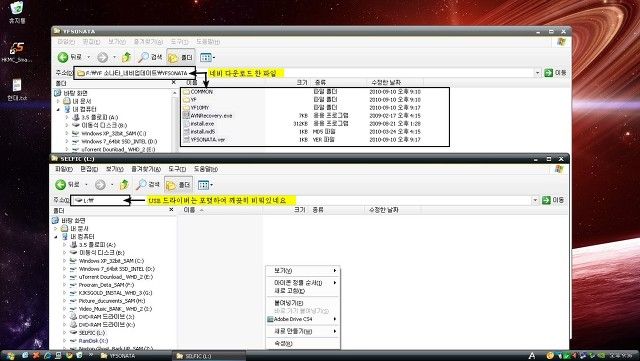
Task: Expand Windows XP_32bit_SAM (C:) in SELFIC tree
Action: [64, 261]
